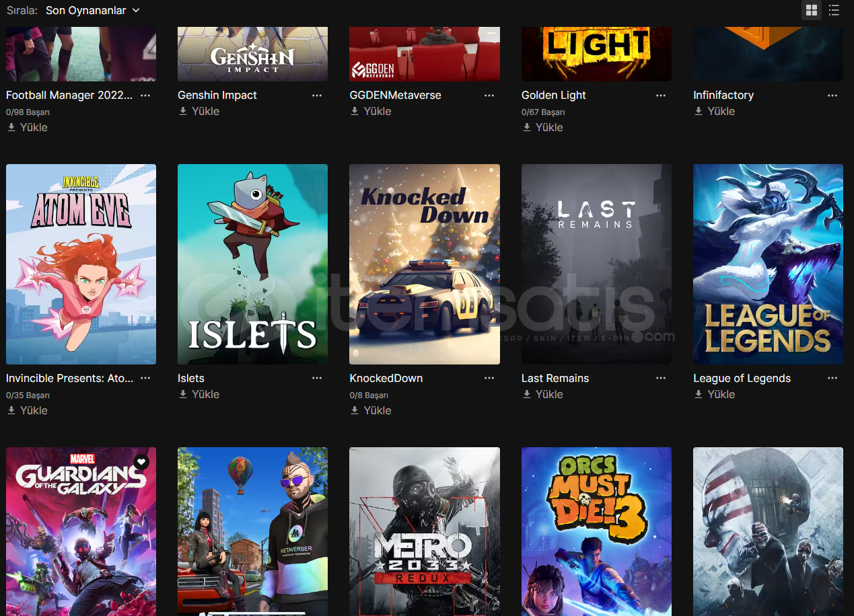
Task: Click the "Genshin Impact" game title
Action: pos(217,95)
